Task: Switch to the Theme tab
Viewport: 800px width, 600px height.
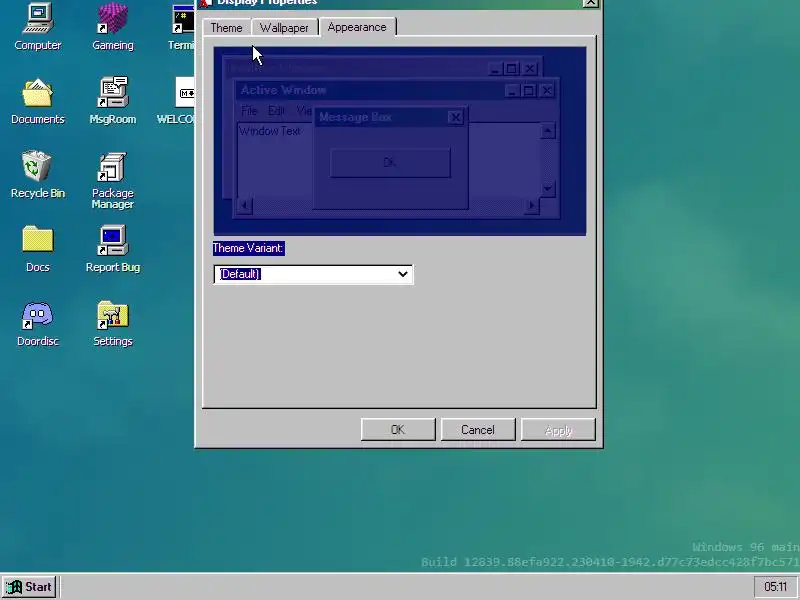Action: point(226,28)
